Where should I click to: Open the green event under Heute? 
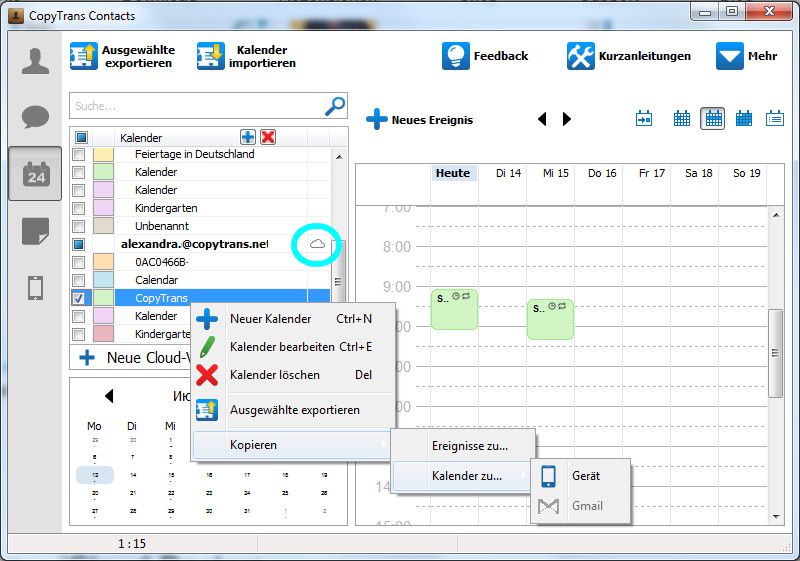[454, 309]
